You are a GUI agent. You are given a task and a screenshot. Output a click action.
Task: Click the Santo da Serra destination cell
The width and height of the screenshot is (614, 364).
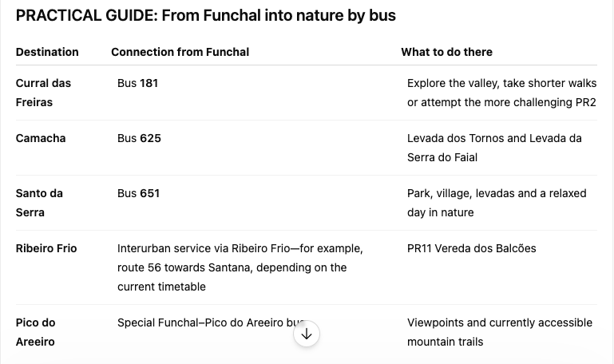(x=39, y=203)
